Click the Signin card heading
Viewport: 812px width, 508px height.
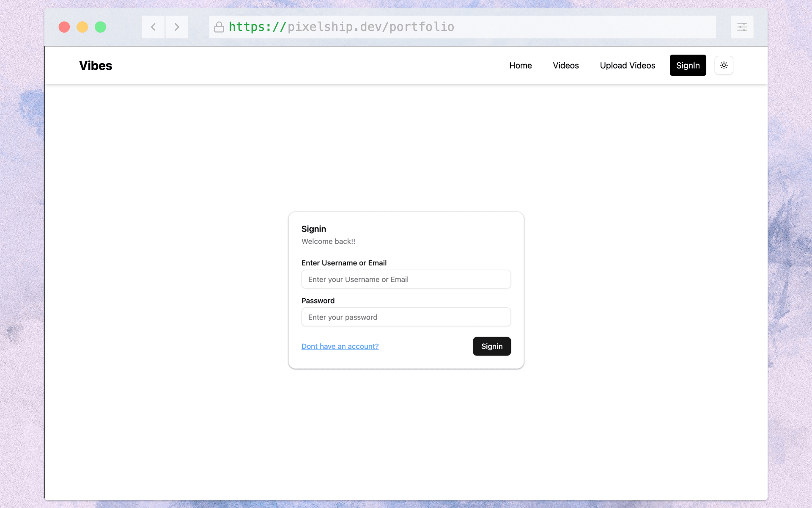(313, 229)
